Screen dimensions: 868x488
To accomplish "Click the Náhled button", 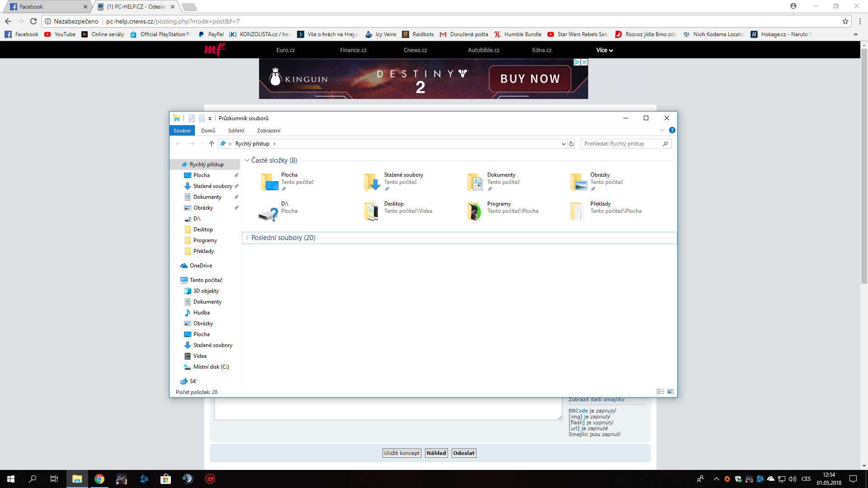I will (x=436, y=453).
